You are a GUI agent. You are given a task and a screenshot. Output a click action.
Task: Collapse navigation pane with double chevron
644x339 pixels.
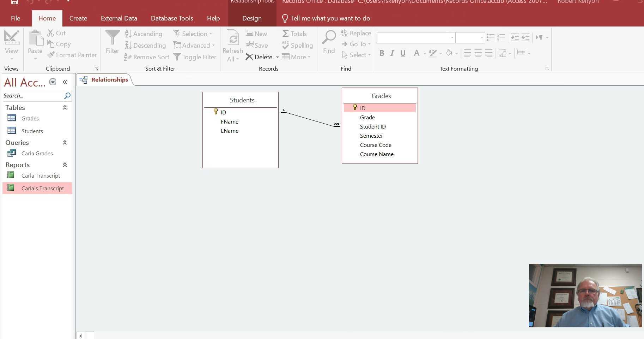[65, 82]
